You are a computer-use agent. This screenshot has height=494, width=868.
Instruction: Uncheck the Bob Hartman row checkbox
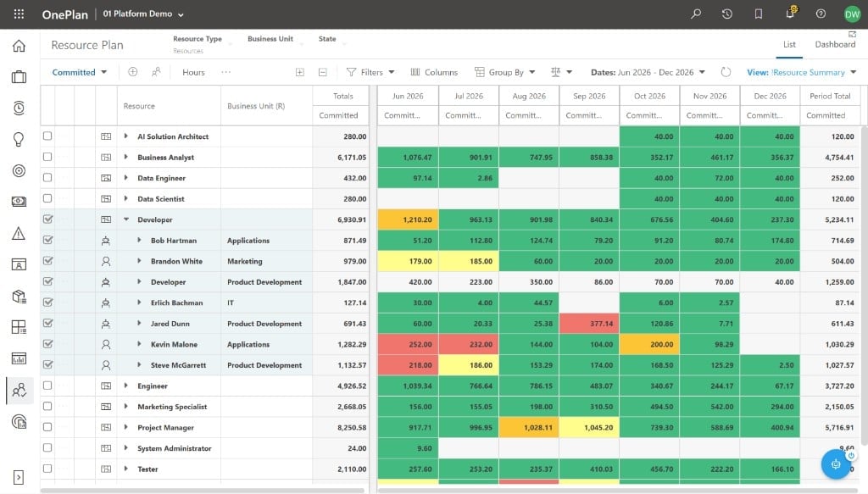click(47, 240)
